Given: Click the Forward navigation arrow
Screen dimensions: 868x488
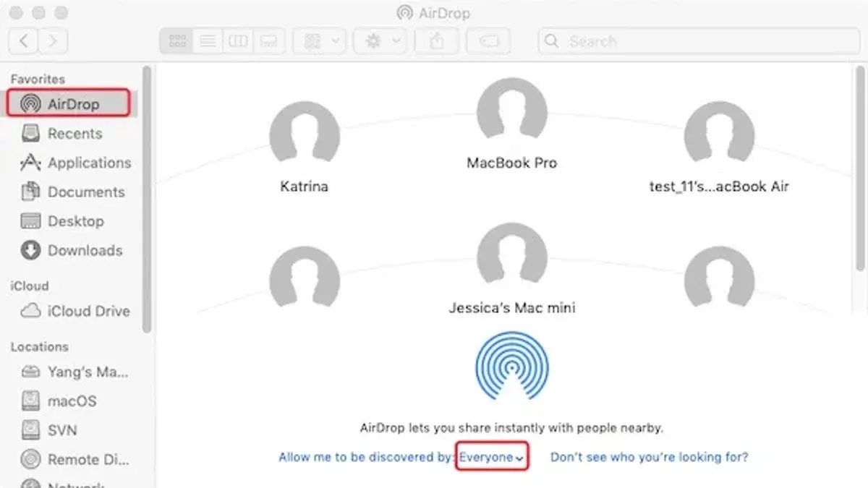Looking at the screenshot, I should point(52,40).
